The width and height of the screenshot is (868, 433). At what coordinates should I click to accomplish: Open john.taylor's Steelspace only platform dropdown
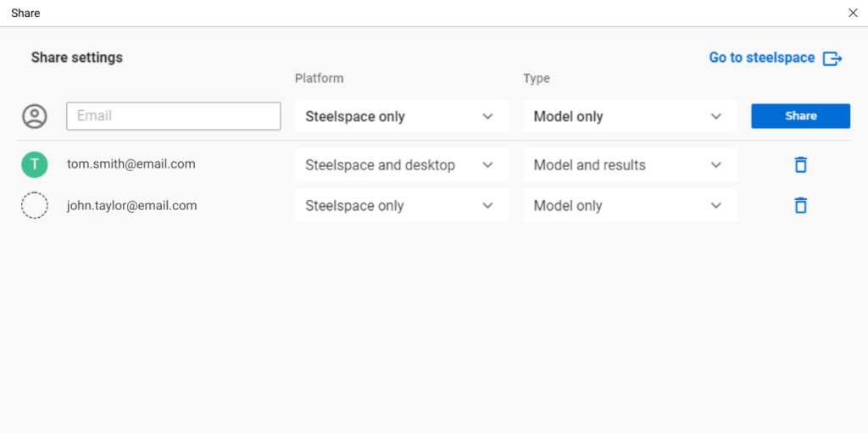click(401, 205)
